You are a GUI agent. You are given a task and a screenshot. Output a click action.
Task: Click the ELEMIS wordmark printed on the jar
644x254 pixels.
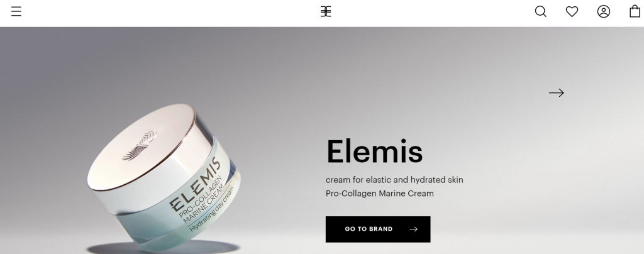coord(195,184)
